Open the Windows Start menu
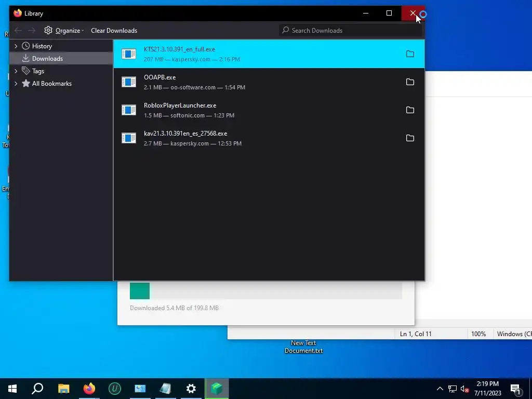 (x=12, y=389)
